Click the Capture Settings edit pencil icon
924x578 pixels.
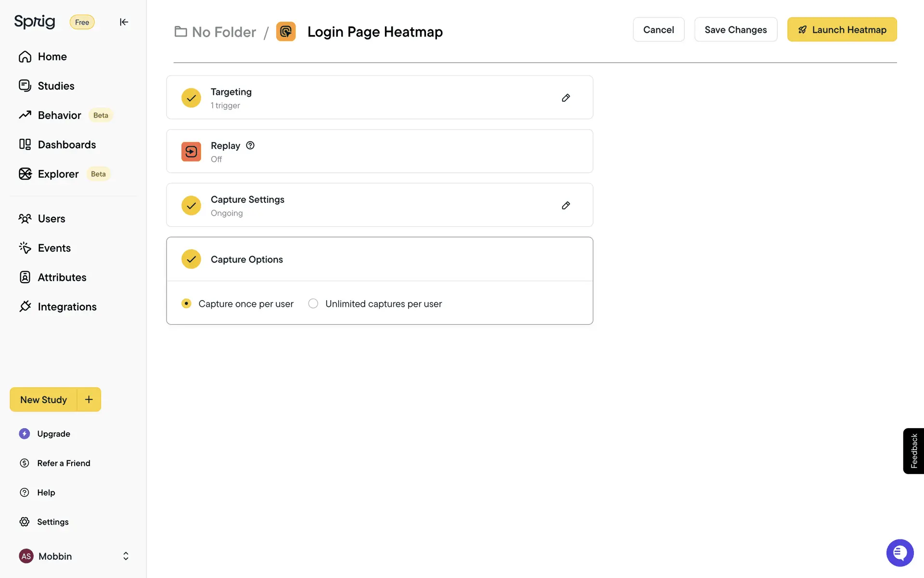[566, 206]
